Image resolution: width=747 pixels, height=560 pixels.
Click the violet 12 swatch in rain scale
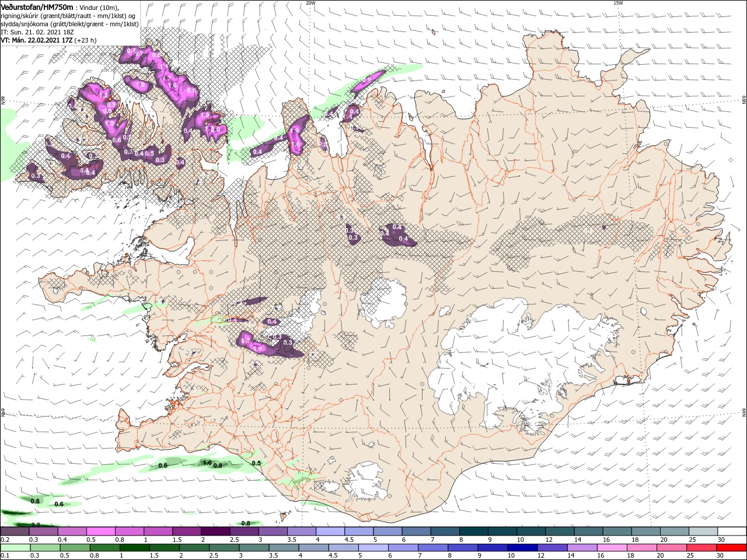[x=552, y=548]
